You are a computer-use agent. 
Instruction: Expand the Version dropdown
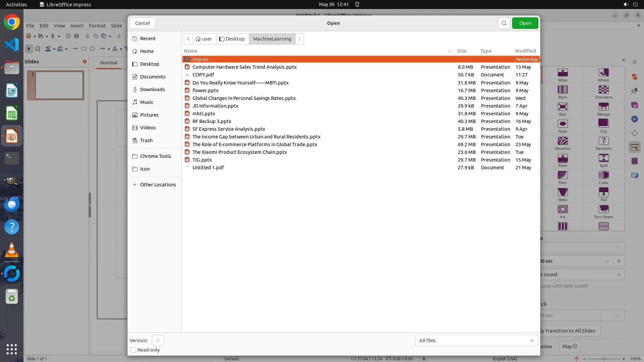pyautogui.click(x=158, y=341)
